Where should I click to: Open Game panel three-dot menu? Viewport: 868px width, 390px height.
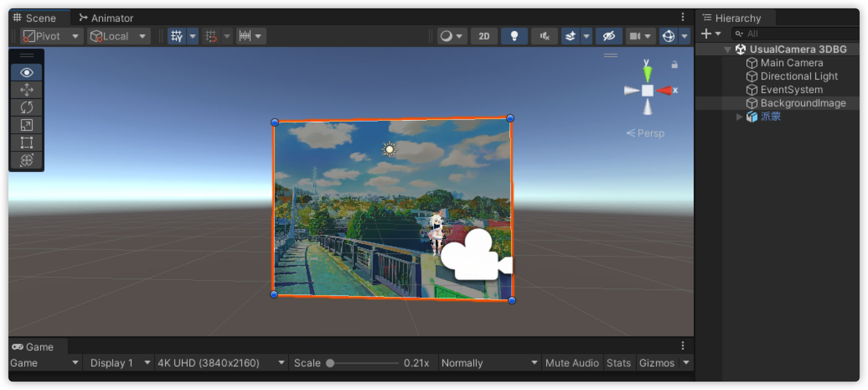pos(683,346)
